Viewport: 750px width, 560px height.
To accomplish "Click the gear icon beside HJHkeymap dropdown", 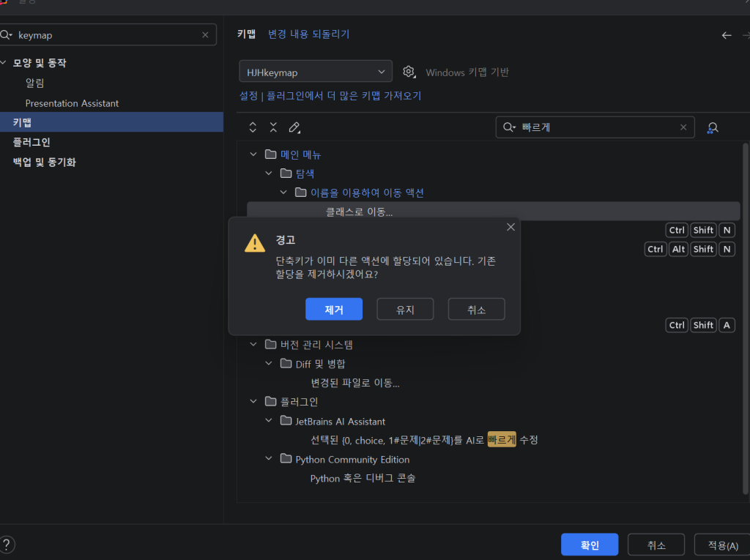I will (x=409, y=72).
